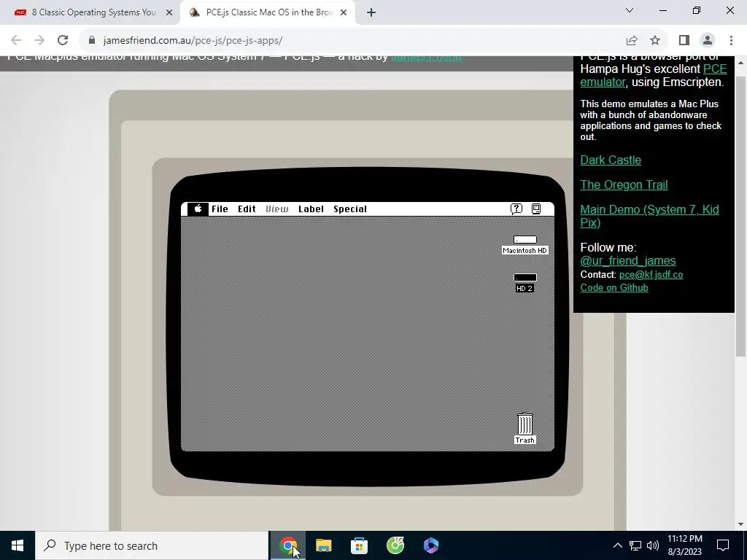Open the @ur_friend_james Twitter link

(x=628, y=261)
